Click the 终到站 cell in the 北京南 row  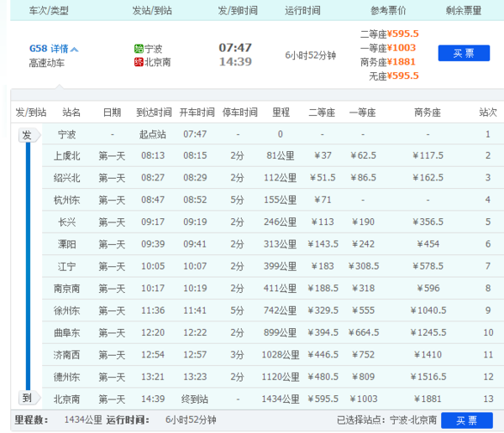click(x=195, y=399)
